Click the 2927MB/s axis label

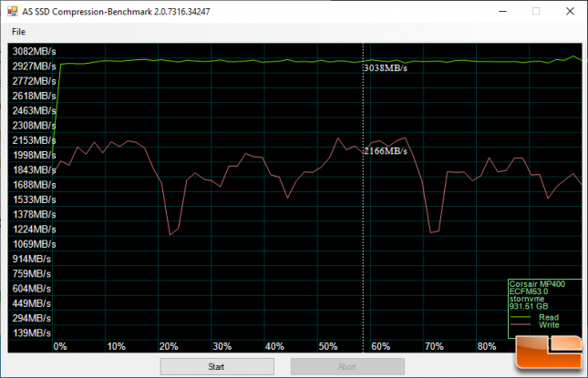[x=34, y=66]
